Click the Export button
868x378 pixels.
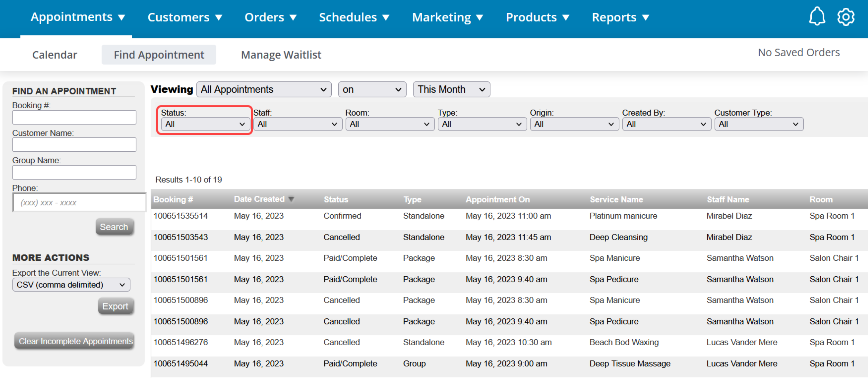(x=115, y=306)
